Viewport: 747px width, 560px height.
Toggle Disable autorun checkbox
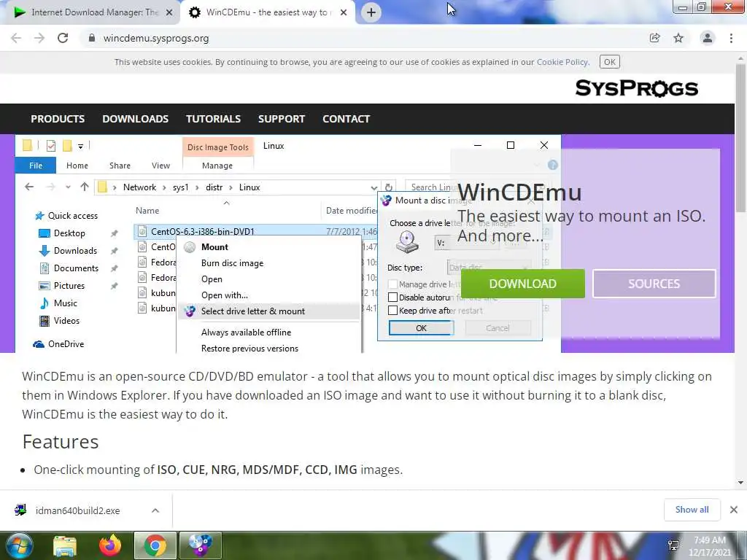click(393, 297)
